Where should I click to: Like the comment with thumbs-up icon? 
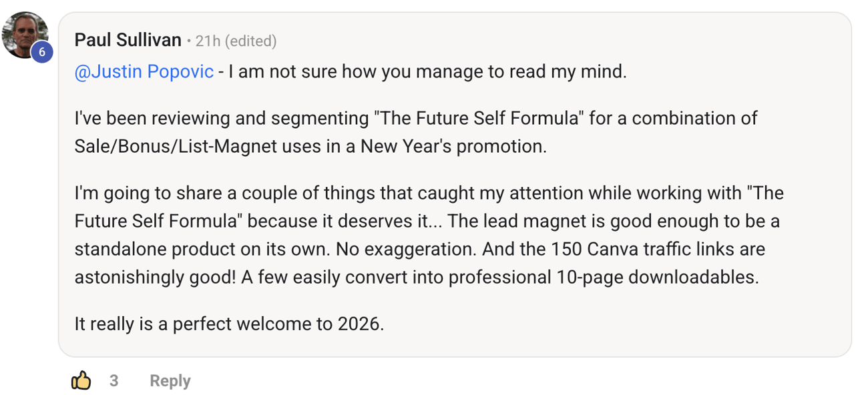coord(81,380)
